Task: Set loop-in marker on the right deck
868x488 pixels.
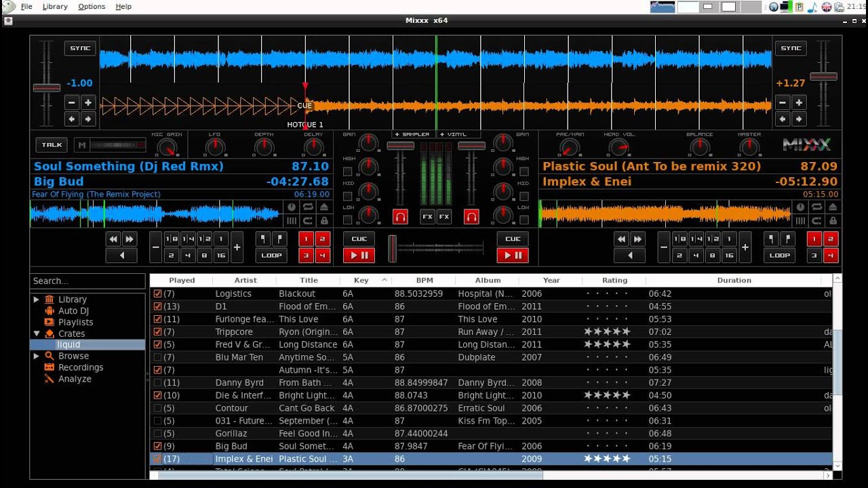Action: pyautogui.click(x=772, y=239)
